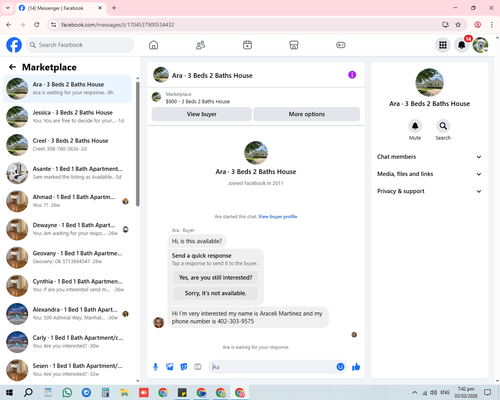
Task: Open Cynthia - 1 Bed 1 Bath chat
Action: point(68,286)
